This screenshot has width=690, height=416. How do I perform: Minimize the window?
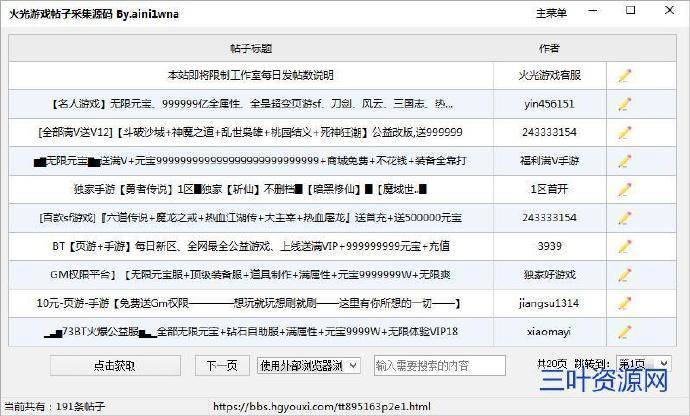tap(593, 11)
